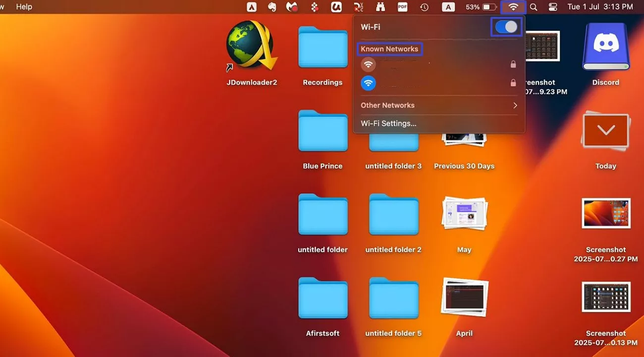Image resolution: width=644 pixels, height=357 pixels.
Task: Toggle the Wi-Fi switch off
Action: click(x=506, y=27)
